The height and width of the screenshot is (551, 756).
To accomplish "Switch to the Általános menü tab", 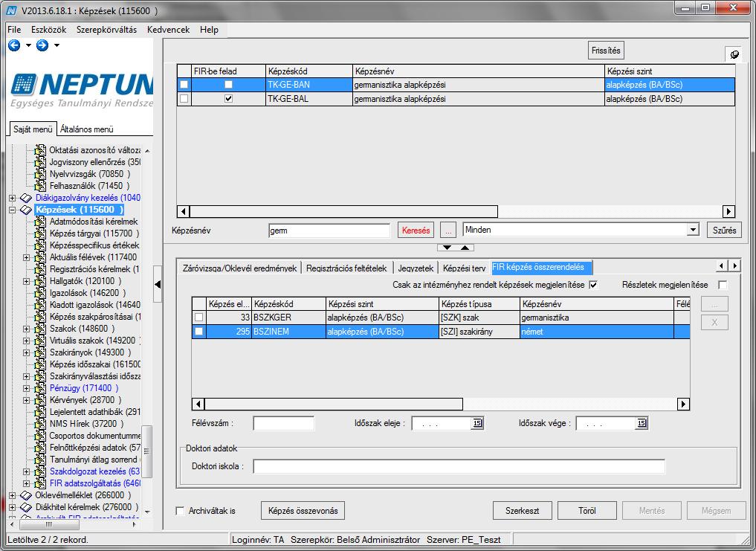I will point(87,129).
